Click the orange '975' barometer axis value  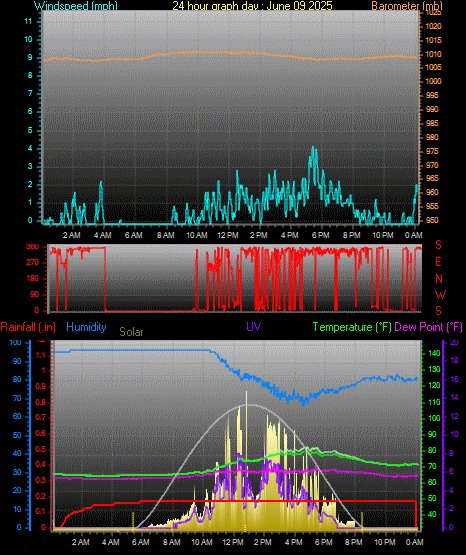432,151
